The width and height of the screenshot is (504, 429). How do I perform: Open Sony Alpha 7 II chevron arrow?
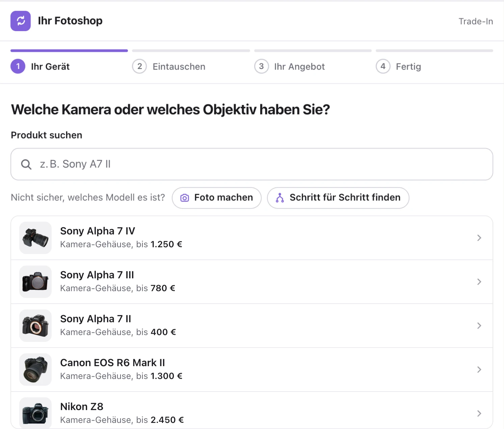point(479,326)
